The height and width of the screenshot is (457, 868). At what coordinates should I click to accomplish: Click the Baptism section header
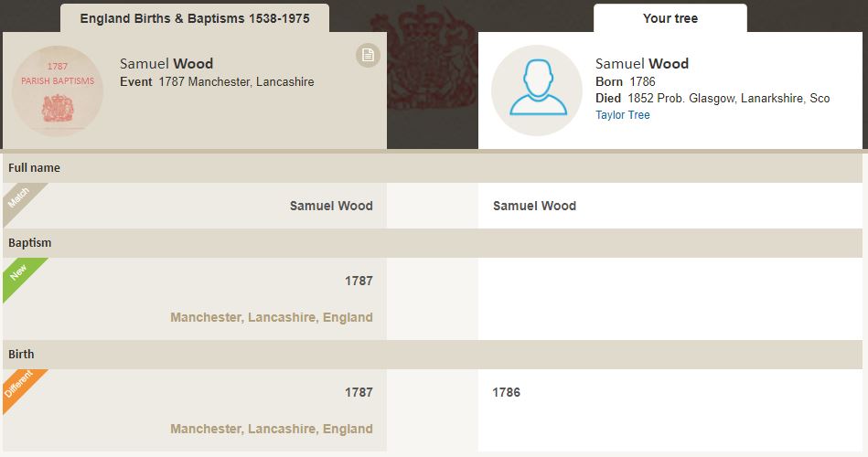tap(30, 243)
